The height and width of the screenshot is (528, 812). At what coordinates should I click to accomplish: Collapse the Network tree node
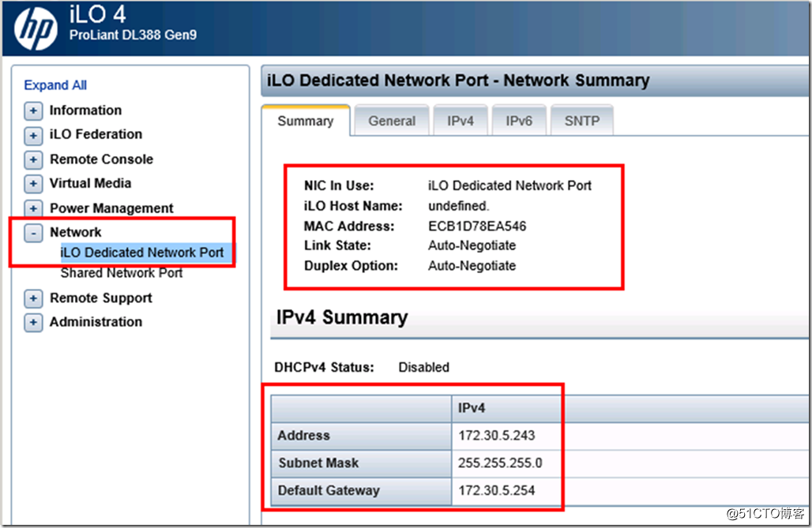tap(33, 234)
